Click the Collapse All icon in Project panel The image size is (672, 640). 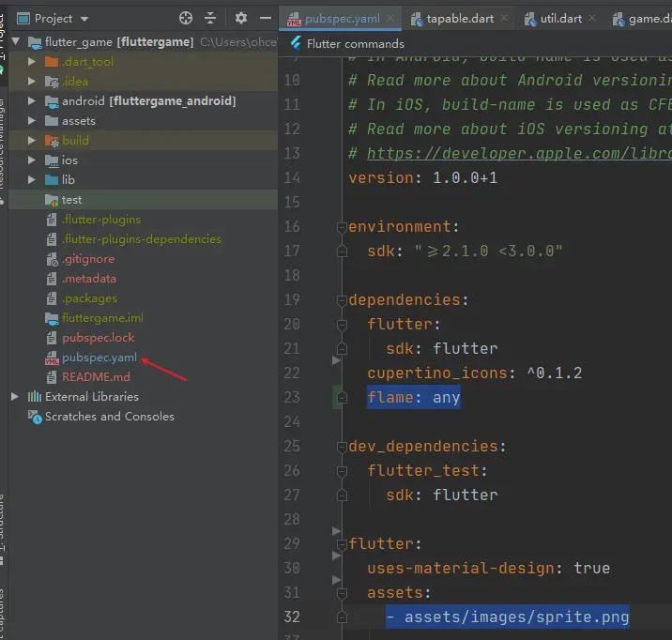click(211, 18)
